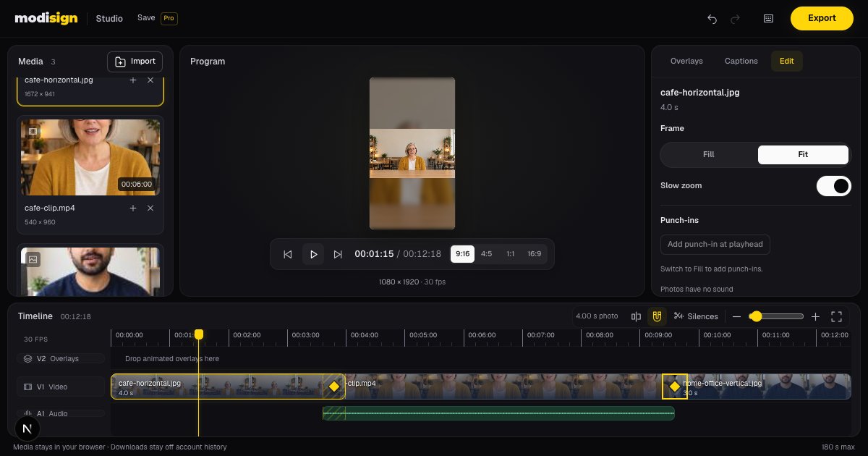Click the Pro badge
The width and height of the screenshot is (868, 456).
169,18
